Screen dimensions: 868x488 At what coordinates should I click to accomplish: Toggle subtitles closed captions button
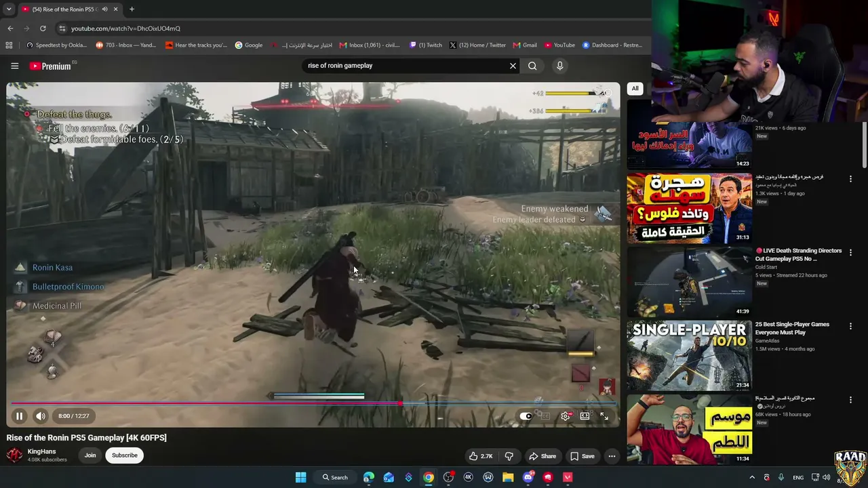[545, 416]
